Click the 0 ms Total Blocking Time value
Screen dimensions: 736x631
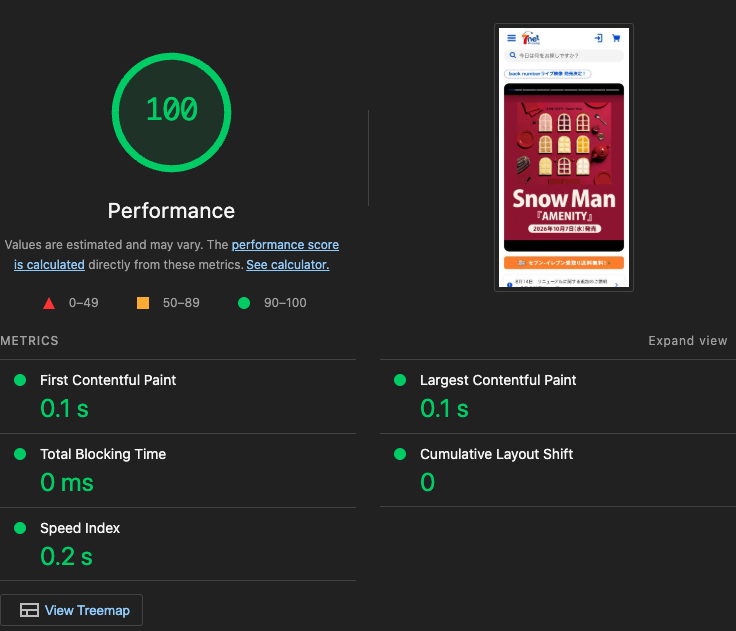click(67, 482)
